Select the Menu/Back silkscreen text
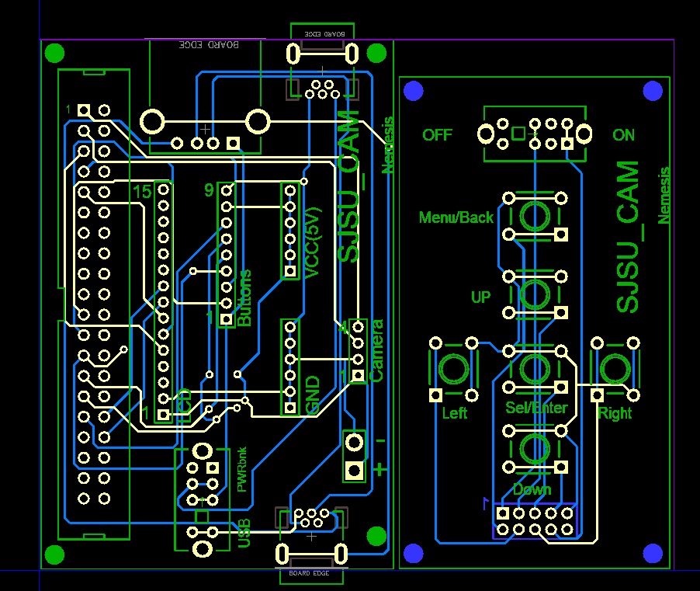 [456, 217]
